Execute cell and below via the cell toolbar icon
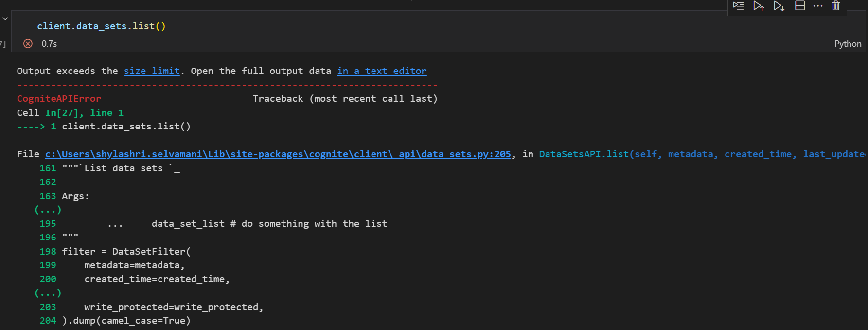Image resolution: width=868 pixels, height=330 pixels. [779, 6]
